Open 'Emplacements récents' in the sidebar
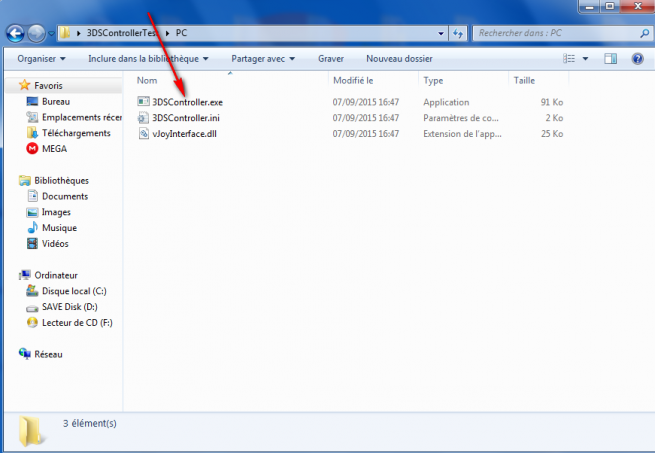 coord(82,117)
